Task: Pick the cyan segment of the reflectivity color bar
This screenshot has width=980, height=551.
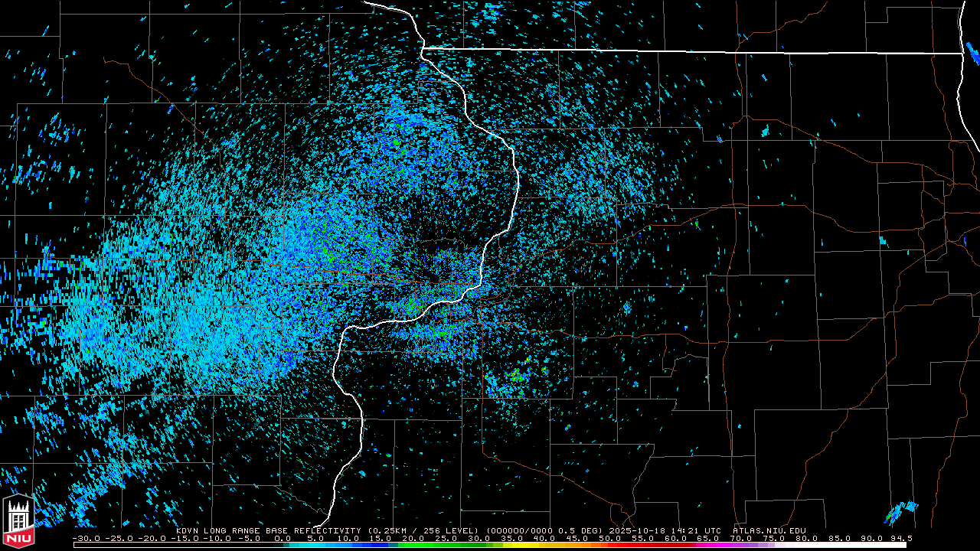Action: point(306,545)
